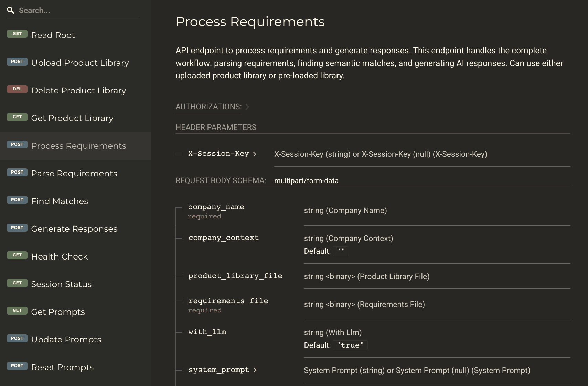Click POST badge beside Reset Prompts
Image resolution: width=588 pixels, height=386 pixels.
pyautogui.click(x=17, y=366)
